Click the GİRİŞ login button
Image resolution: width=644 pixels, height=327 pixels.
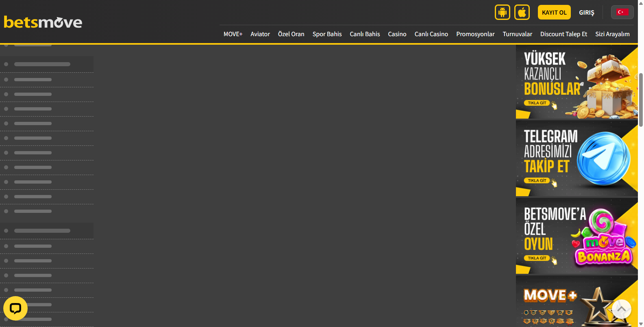(x=587, y=13)
